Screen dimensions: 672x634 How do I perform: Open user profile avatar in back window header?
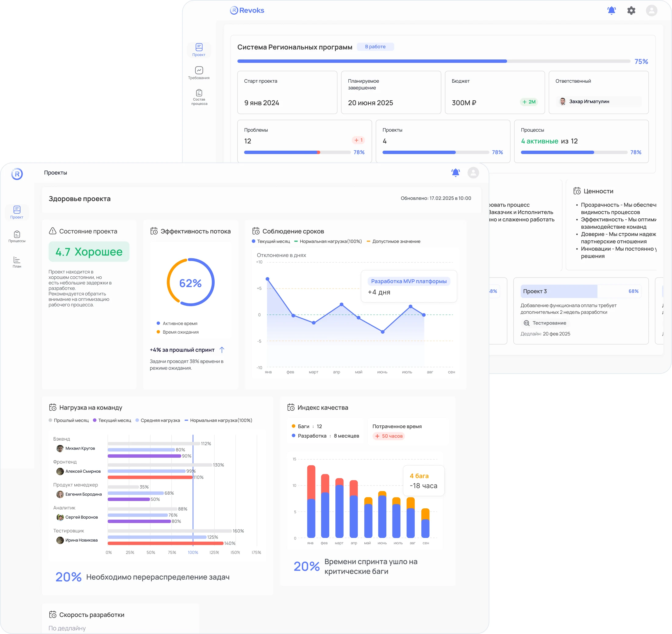(651, 10)
